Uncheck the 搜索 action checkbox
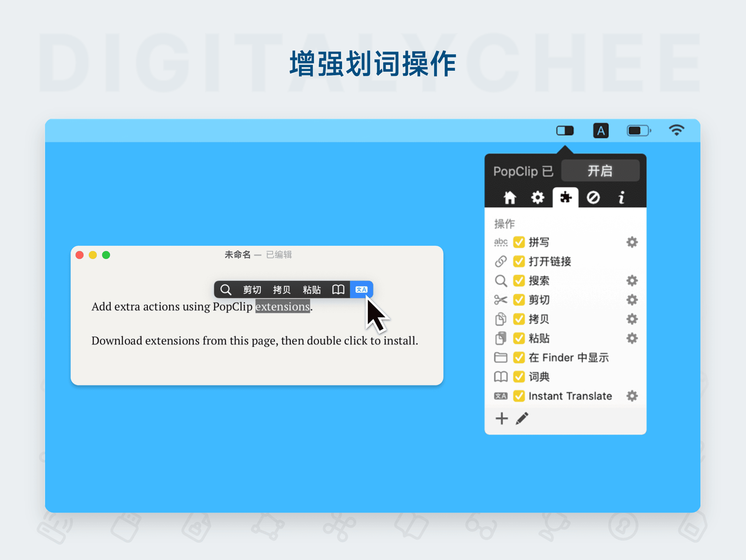The image size is (746, 560). click(519, 281)
